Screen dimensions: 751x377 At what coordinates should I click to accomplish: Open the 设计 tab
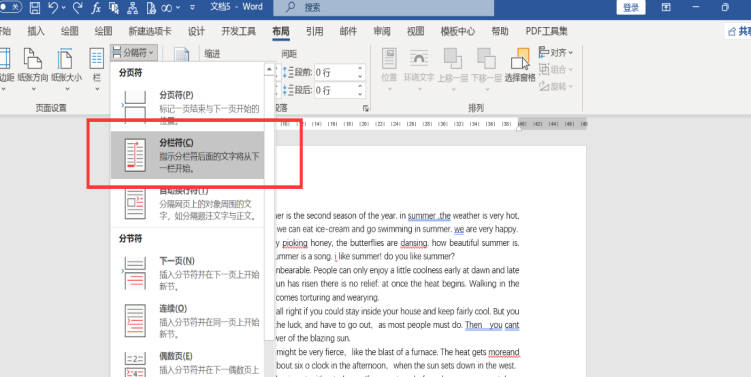(x=196, y=31)
